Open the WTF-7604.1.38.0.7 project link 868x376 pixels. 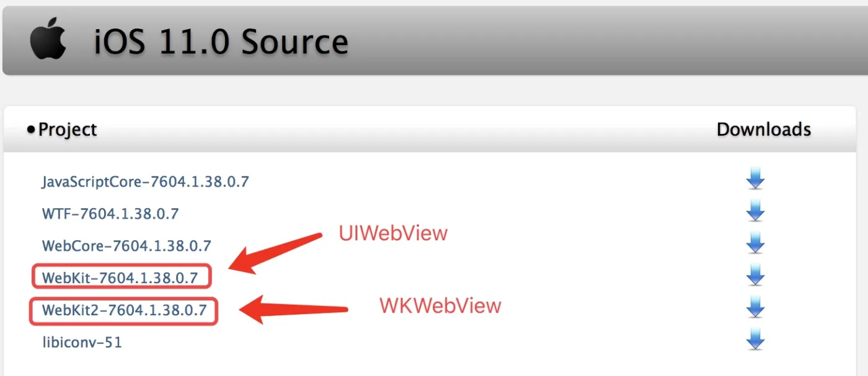click(110, 214)
